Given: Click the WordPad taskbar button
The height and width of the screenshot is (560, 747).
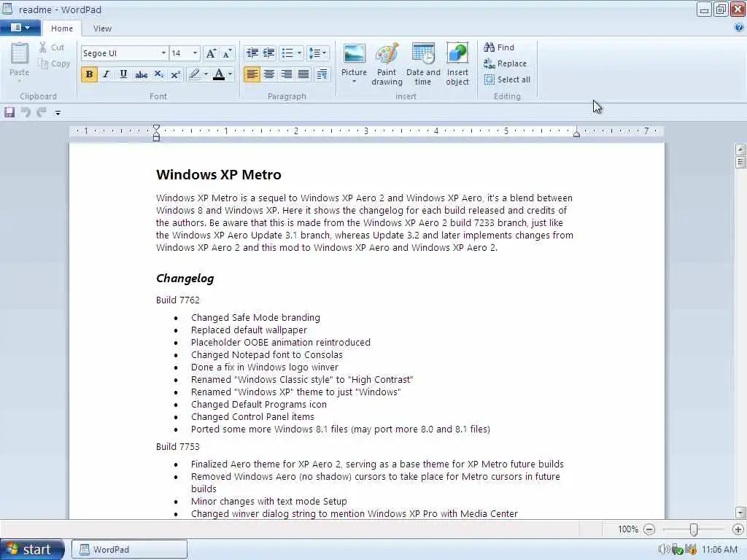Looking at the screenshot, I should click(x=130, y=549).
